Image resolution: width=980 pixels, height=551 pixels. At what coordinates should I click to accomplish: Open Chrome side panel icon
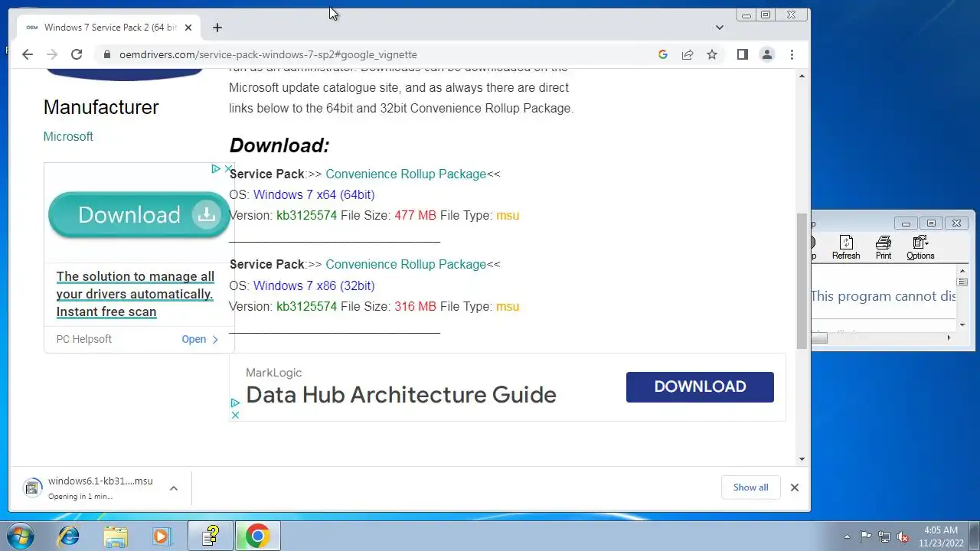point(742,54)
